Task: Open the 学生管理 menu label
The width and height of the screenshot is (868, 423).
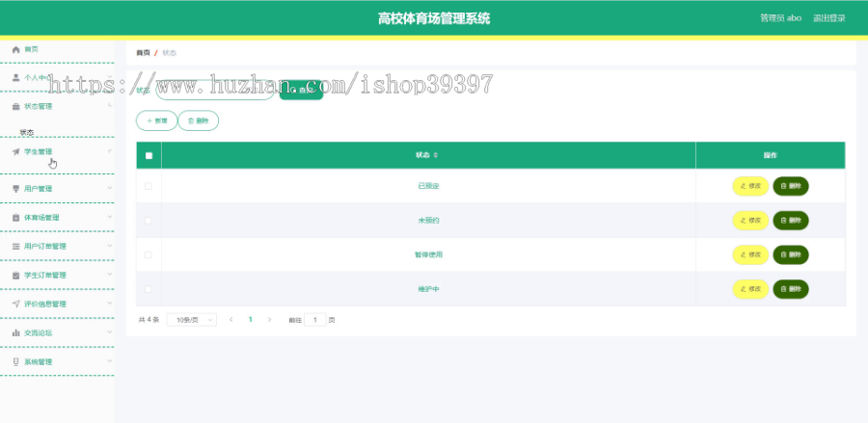Action: click(39, 151)
